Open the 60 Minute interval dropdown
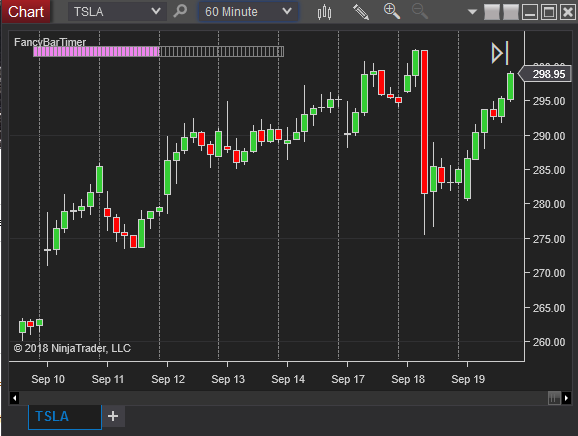The height and width of the screenshot is (436, 578). point(248,12)
